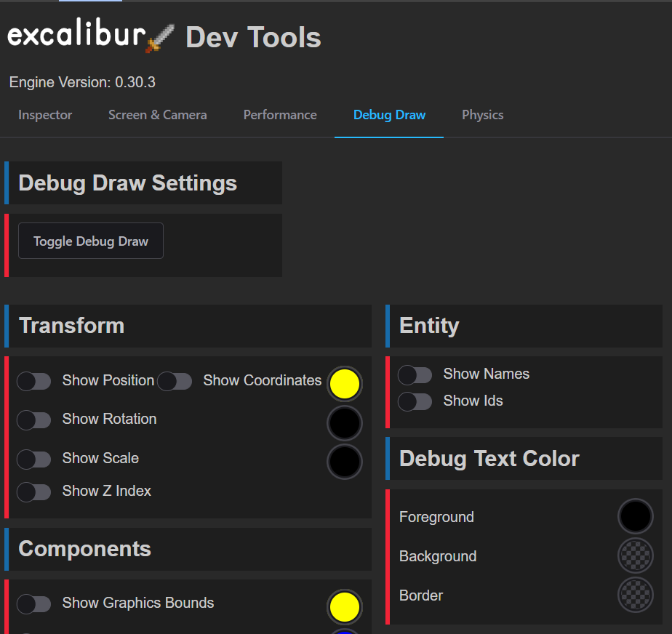Switch to Screen & Camera tab
Image resolution: width=672 pixels, height=634 pixels.
point(157,115)
